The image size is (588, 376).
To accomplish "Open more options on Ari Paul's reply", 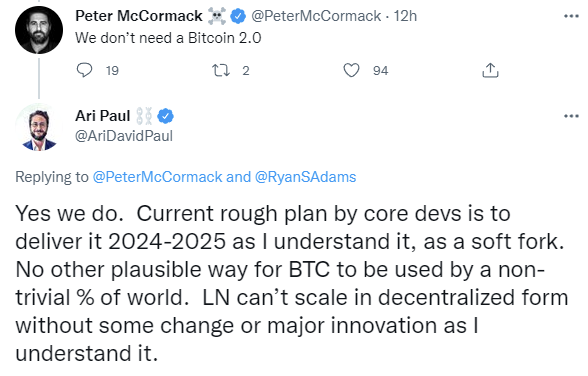I will coord(571,116).
